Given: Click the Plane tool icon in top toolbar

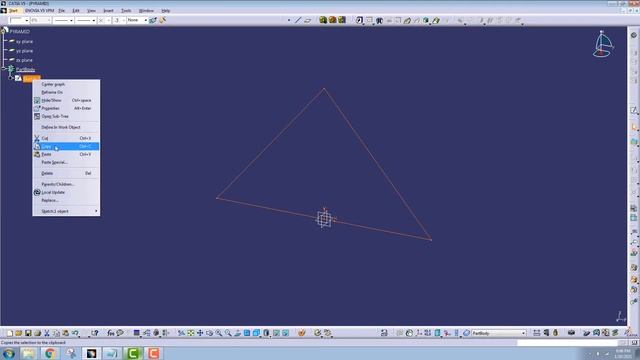Looking at the screenshot, I should [308, 20].
